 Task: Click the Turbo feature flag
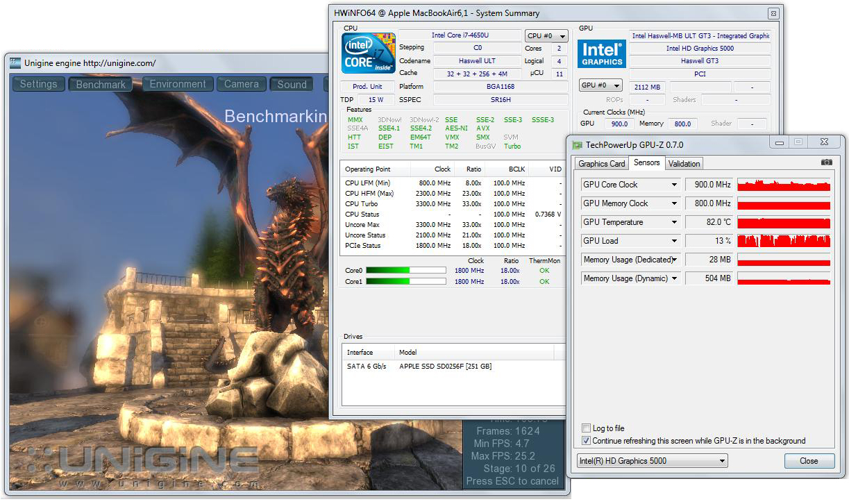click(x=512, y=146)
